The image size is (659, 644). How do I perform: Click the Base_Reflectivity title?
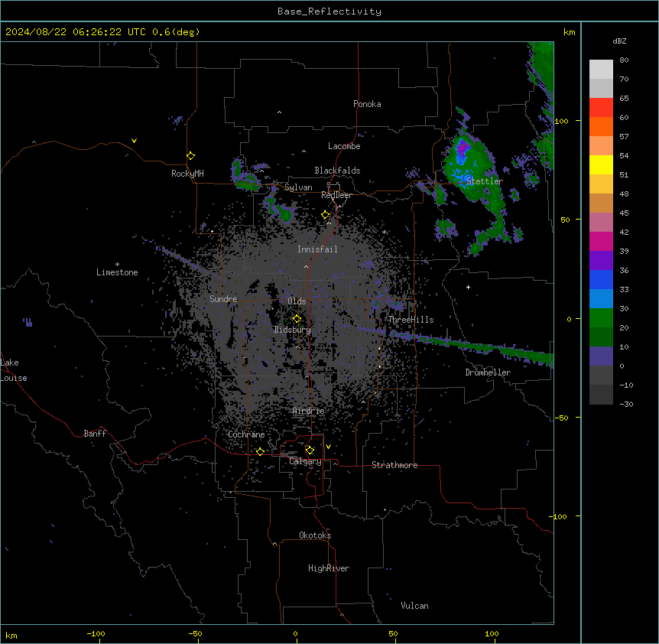point(329,11)
